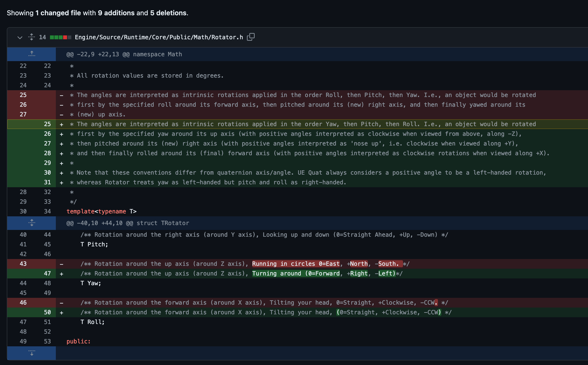Screen dimensions: 588x365
Task: Click deleted line number 46
Action: pyautogui.click(x=23, y=303)
